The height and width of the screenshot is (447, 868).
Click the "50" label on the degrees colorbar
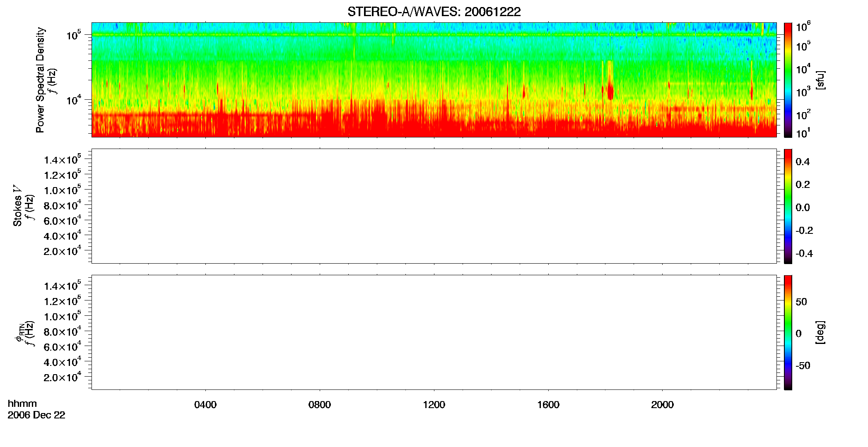coord(801,302)
